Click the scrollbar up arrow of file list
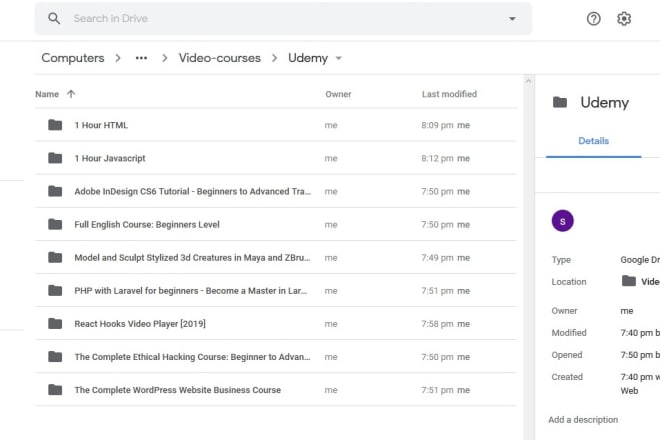 click(529, 80)
